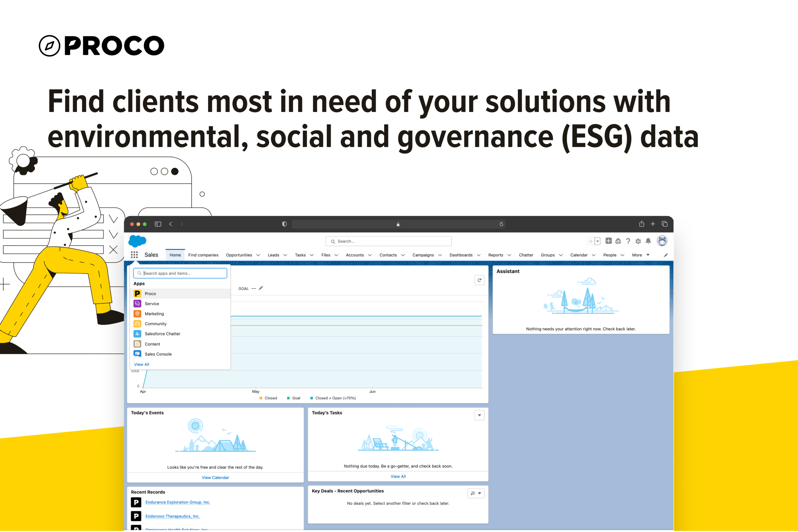Viewport: 798px width, 532px height.
Task: Select the Sales Console app icon
Action: 137,354
